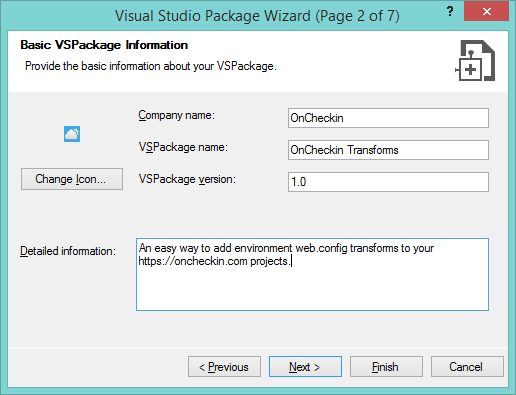Open help with the question mark button
Viewport: 516px width, 395px height.
450,12
